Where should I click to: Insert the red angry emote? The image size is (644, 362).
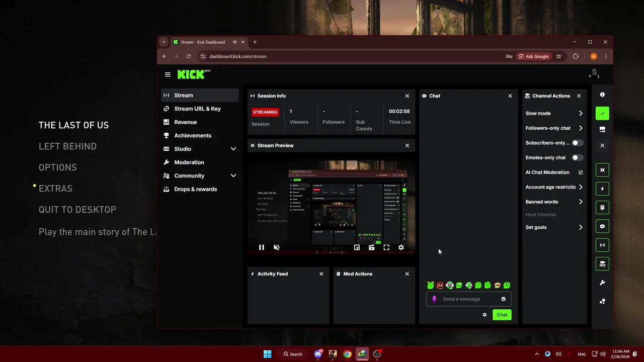tap(440, 285)
